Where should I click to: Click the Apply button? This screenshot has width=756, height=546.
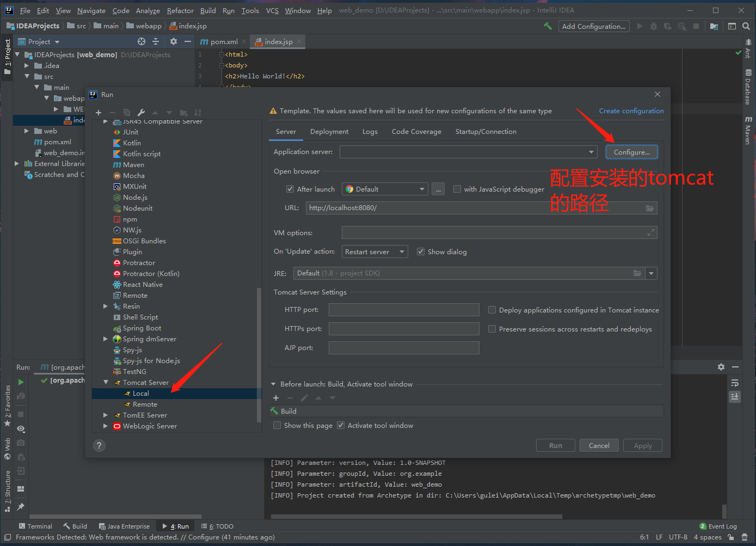[x=643, y=445]
